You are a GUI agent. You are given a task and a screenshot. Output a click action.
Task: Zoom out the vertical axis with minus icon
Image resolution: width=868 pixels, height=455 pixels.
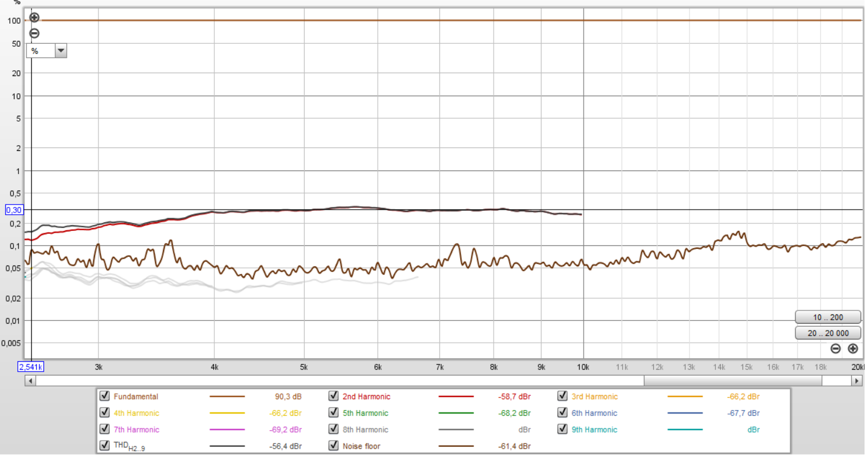coord(35,33)
